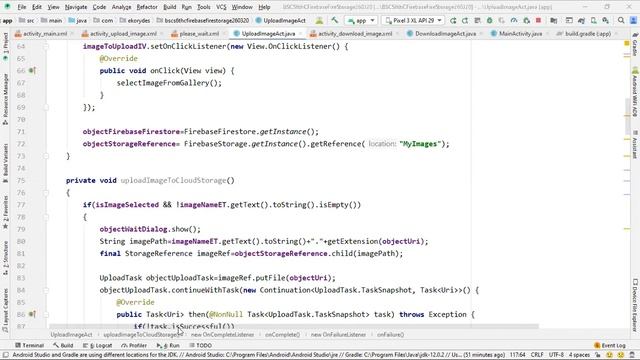Open the Logcat tool window
The image size is (640, 360).
(98, 345)
